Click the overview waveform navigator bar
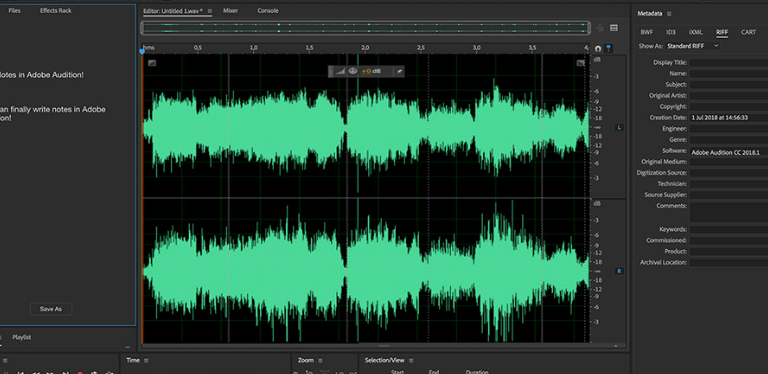The height and width of the screenshot is (374, 768). [365, 28]
